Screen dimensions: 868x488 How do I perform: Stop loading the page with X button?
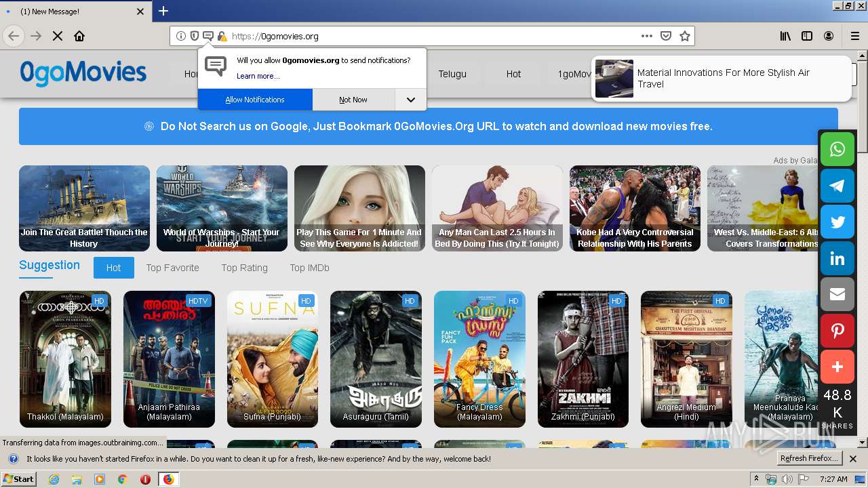[x=58, y=36]
